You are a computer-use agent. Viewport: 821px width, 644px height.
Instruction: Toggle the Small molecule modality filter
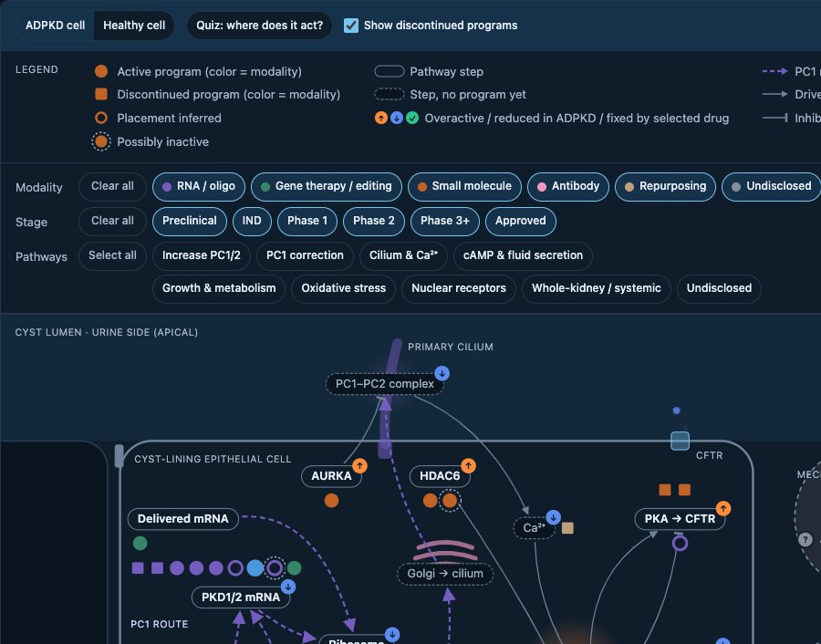[x=464, y=186]
